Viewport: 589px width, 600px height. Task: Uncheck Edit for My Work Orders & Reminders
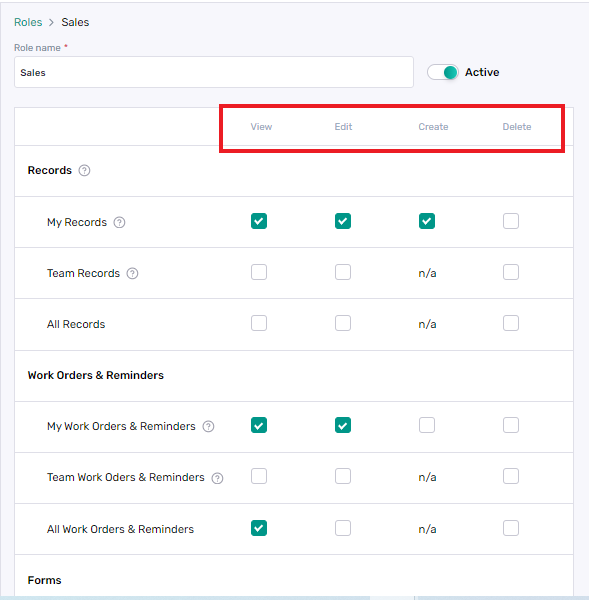point(343,425)
